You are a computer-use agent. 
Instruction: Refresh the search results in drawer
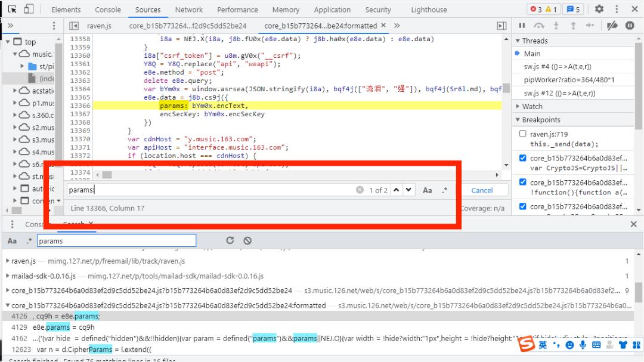230,241
